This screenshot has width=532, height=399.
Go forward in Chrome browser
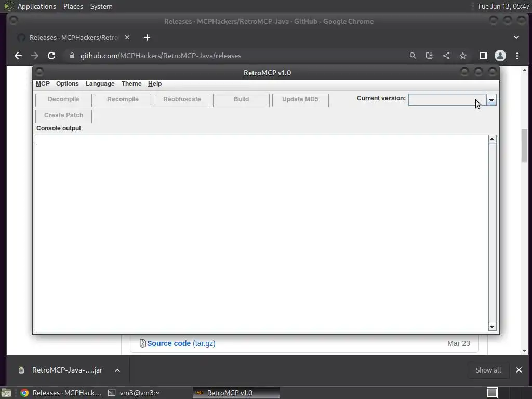pos(35,56)
